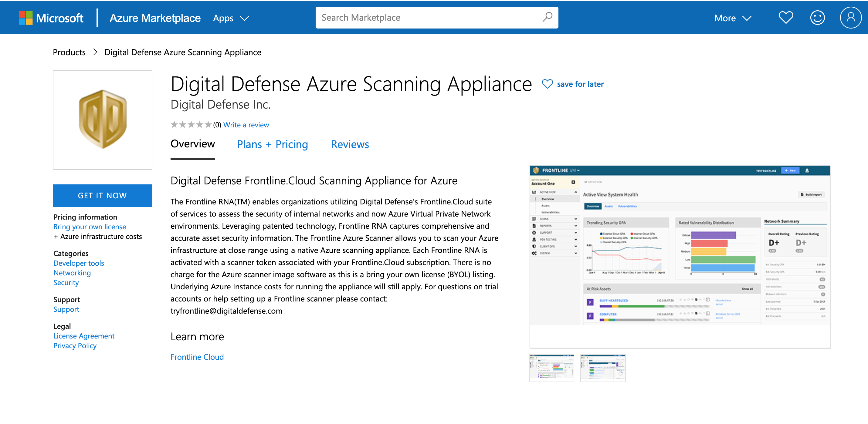Open the Privacy Policy link
This screenshot has height=424, width=868.
75,345
